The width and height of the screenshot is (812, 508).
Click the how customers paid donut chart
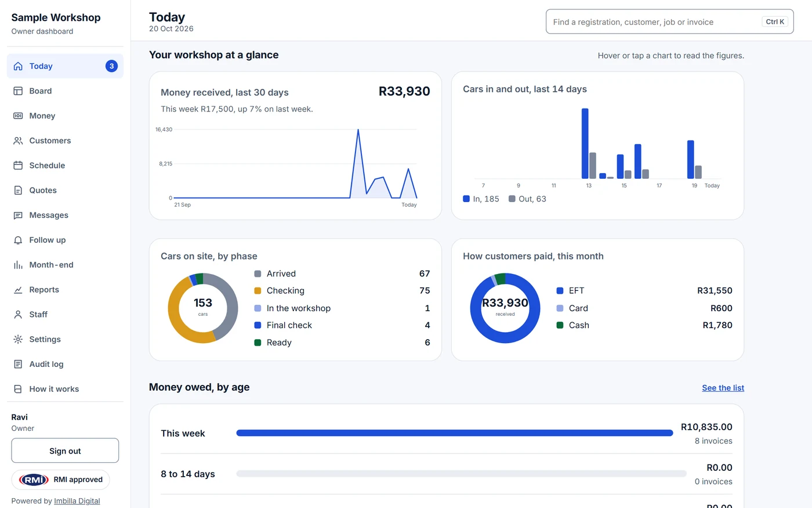coord(505,308)
